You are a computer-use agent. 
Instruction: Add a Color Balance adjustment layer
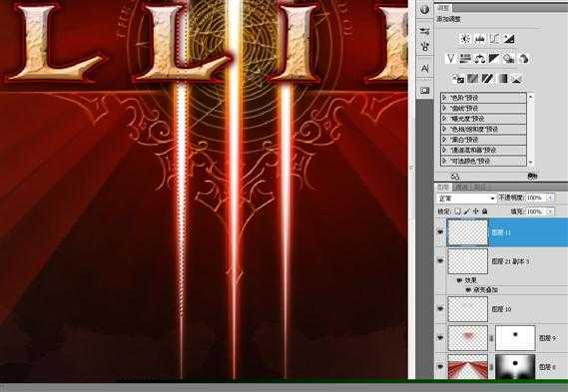point(480,58)
